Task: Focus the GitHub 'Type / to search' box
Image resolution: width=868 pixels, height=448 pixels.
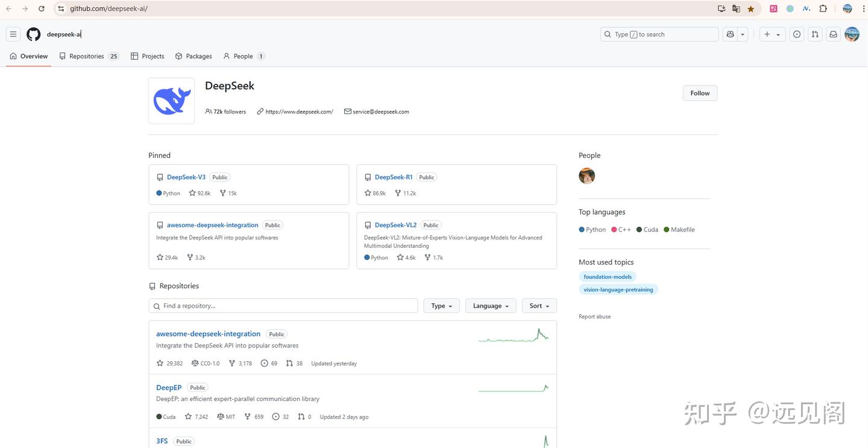Action: pos(659,34)
